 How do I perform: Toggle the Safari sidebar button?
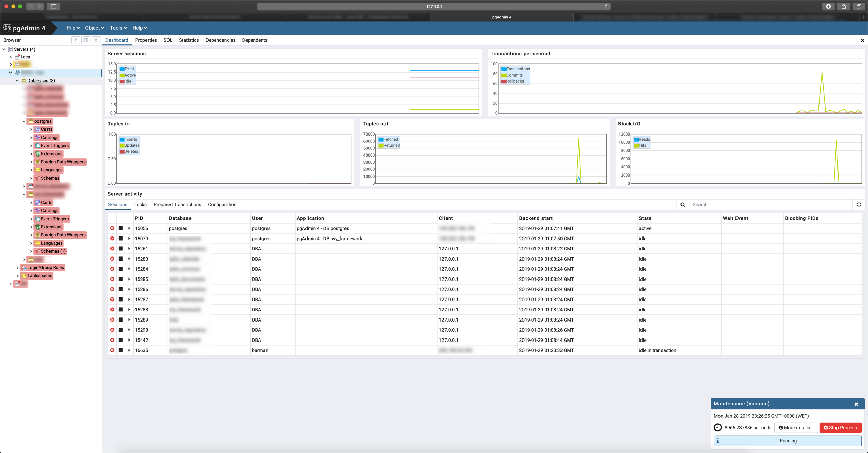(53, 6)
